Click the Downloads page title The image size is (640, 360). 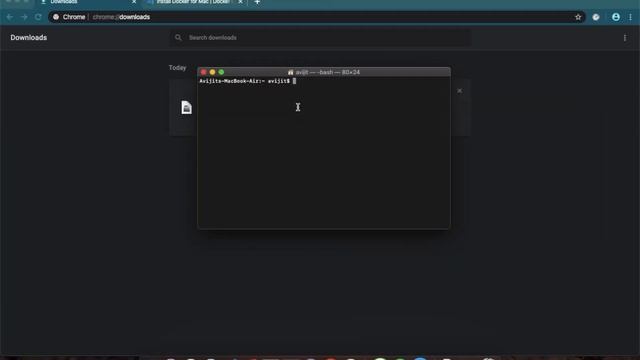pos(29,38)
